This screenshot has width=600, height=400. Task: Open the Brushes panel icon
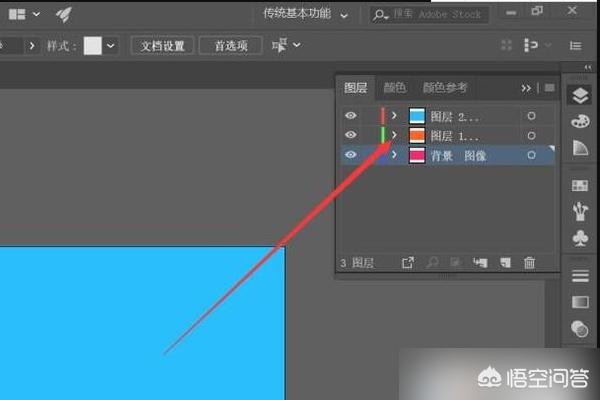tap(579, 211)
